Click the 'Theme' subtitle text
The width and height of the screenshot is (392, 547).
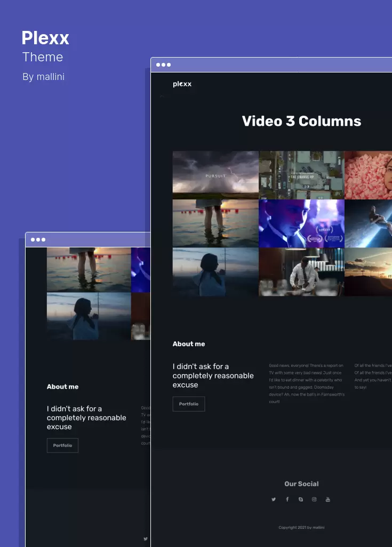(x=43, y=57)
